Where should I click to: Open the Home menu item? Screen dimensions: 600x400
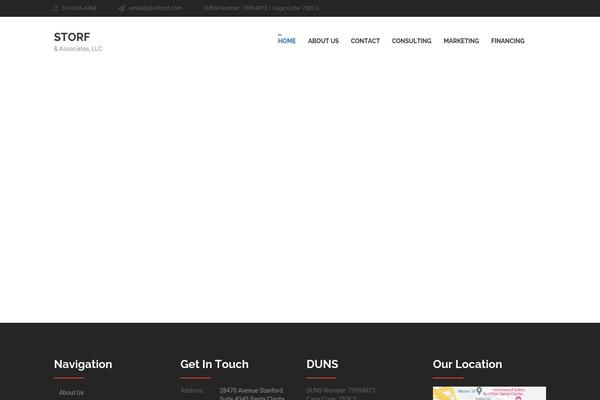pos(287,41)
